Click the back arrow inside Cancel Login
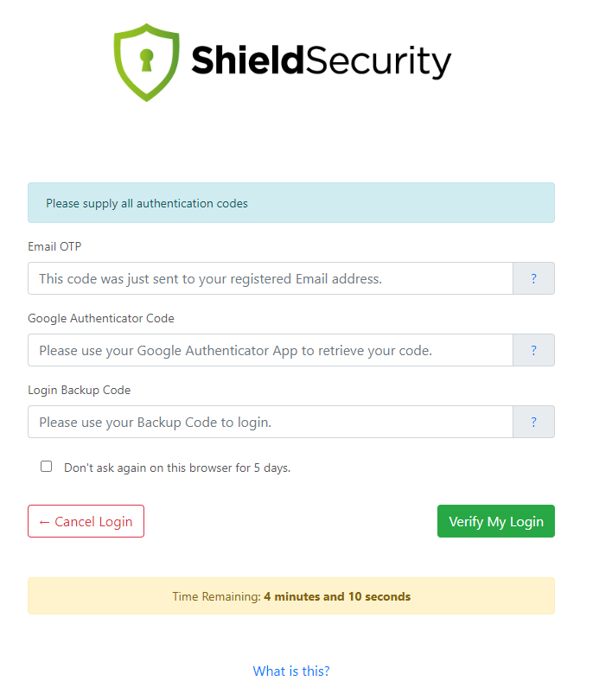The image size is (599, 700). [x=45, y=521]
